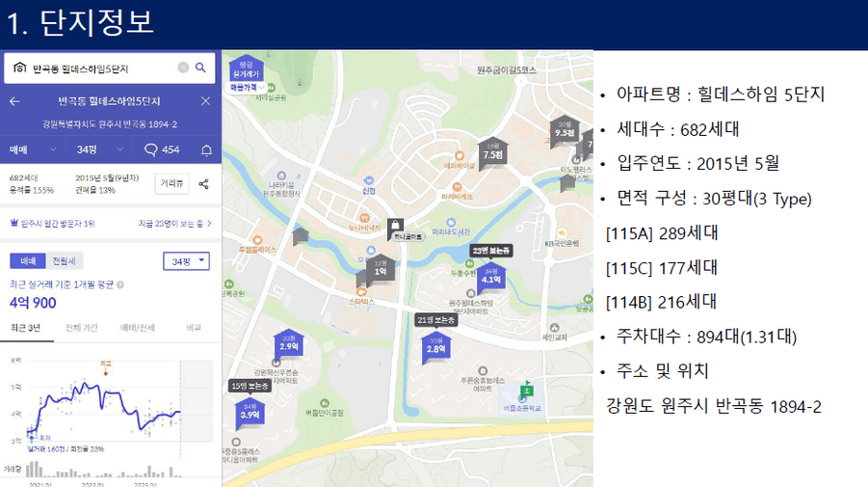This screenshot has height=487, width=868.
Task: Expand the 34평 dropdown in the purple bar
Action: [x=99, y=149]
